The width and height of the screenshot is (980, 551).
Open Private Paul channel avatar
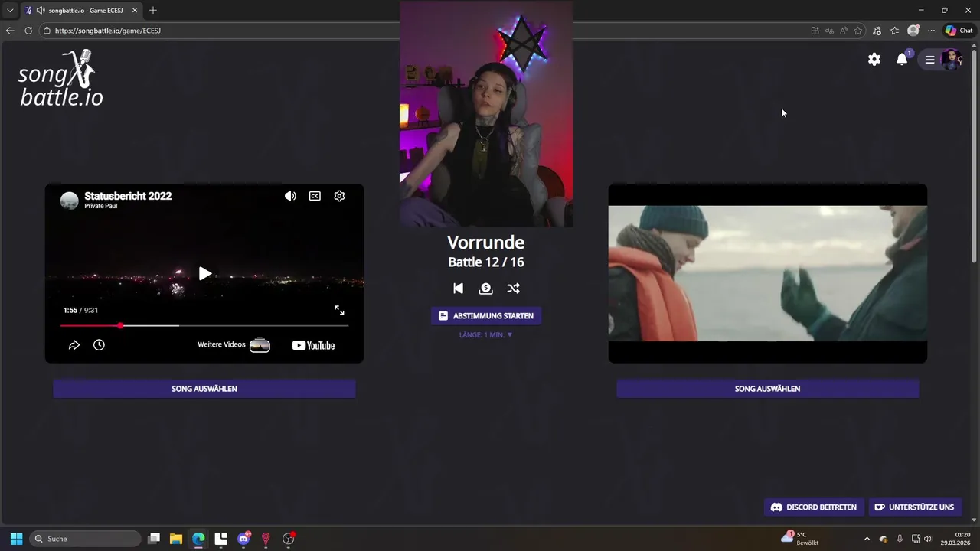pyautogui.click(x=69, y=201)
